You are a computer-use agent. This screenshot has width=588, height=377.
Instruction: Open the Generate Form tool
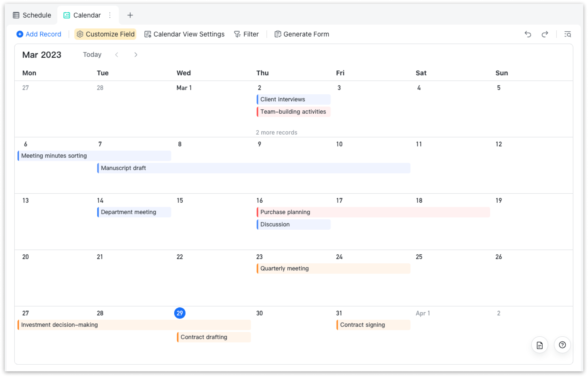click(x=301, y=34)
